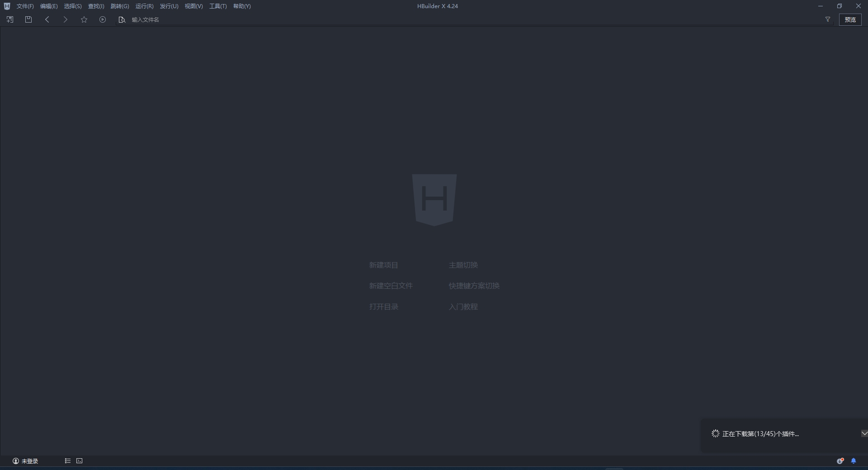This screenshot has width=868, height=470.
Task: Click the loading spinner in download notification
Action: click(715, 433)
